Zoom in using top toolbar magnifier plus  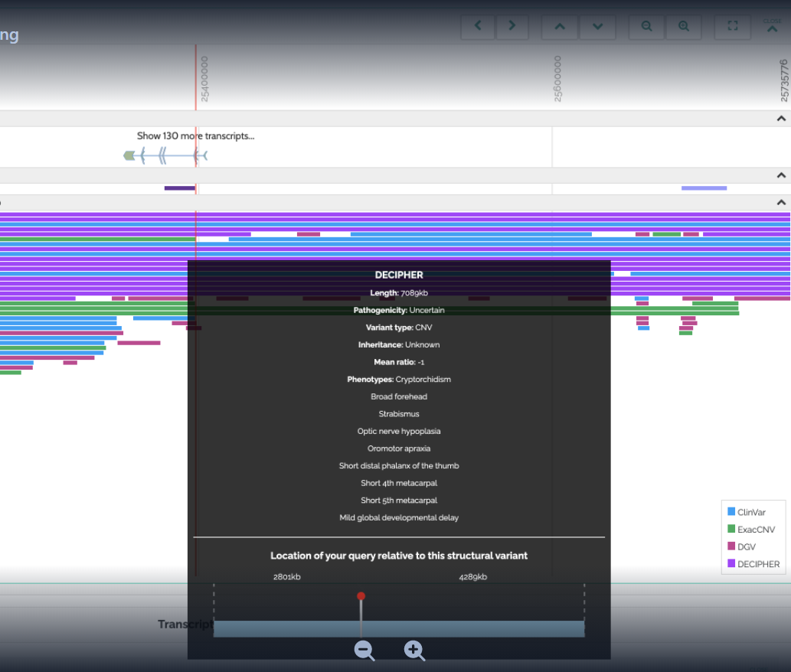pos(684,26)
